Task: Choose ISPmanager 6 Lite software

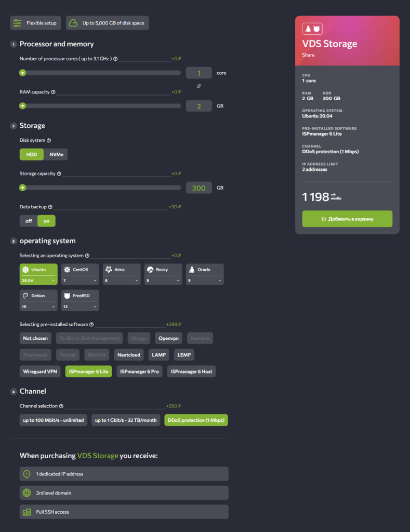Action: pos(88,371)
